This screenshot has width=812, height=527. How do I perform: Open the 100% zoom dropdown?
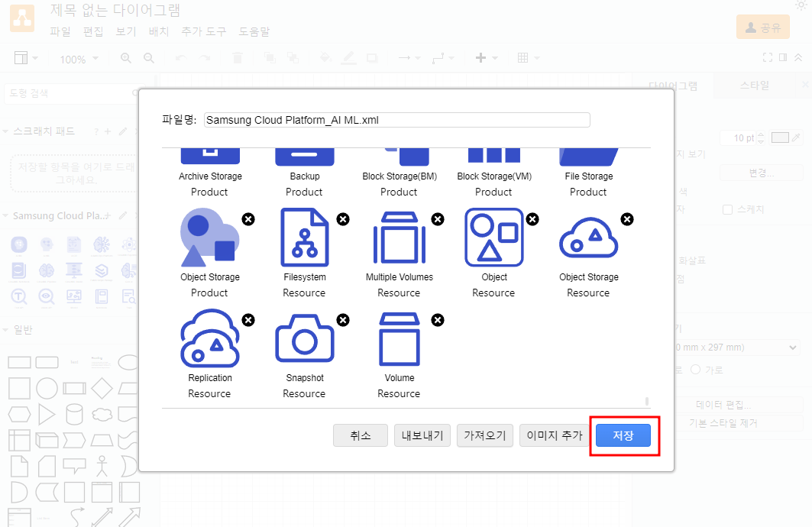pyautogui.click(x=79, y=59)
